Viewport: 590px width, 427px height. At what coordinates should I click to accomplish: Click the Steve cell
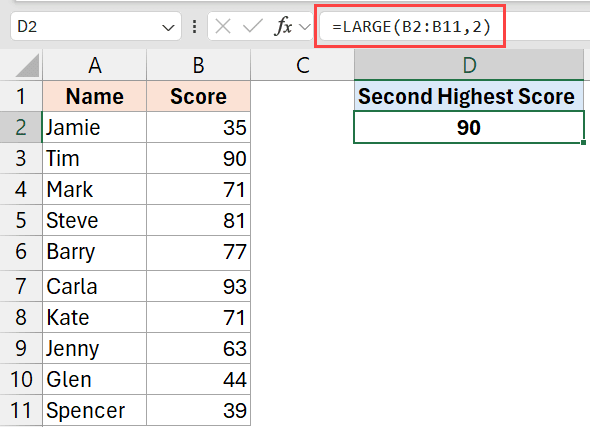pyautogui.click(x=95, y=220)
